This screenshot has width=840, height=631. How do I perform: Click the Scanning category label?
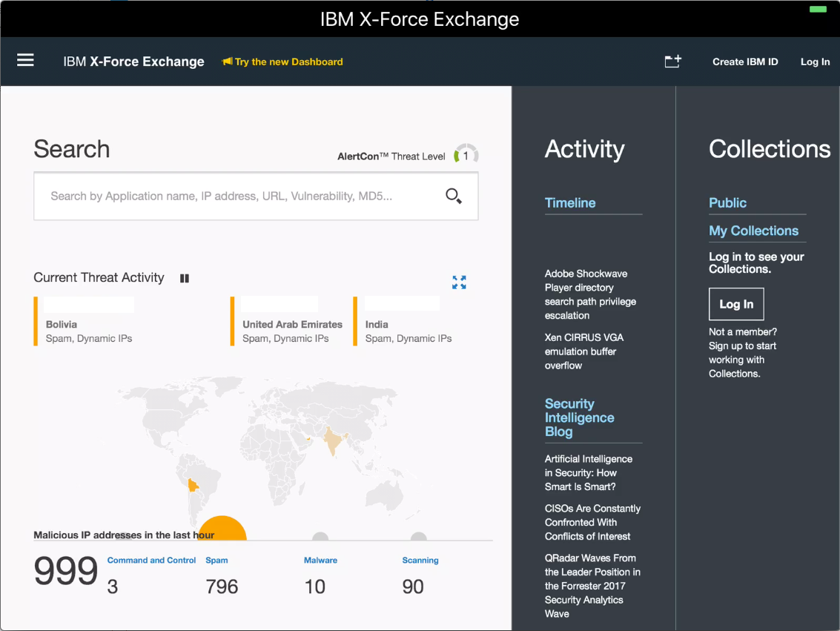420,561
